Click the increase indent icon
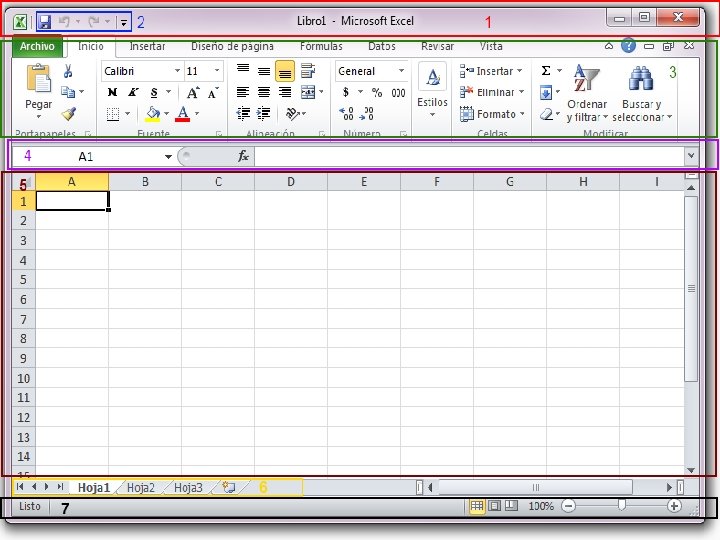This screenshot has width=720, height=540. click(264, 113)
